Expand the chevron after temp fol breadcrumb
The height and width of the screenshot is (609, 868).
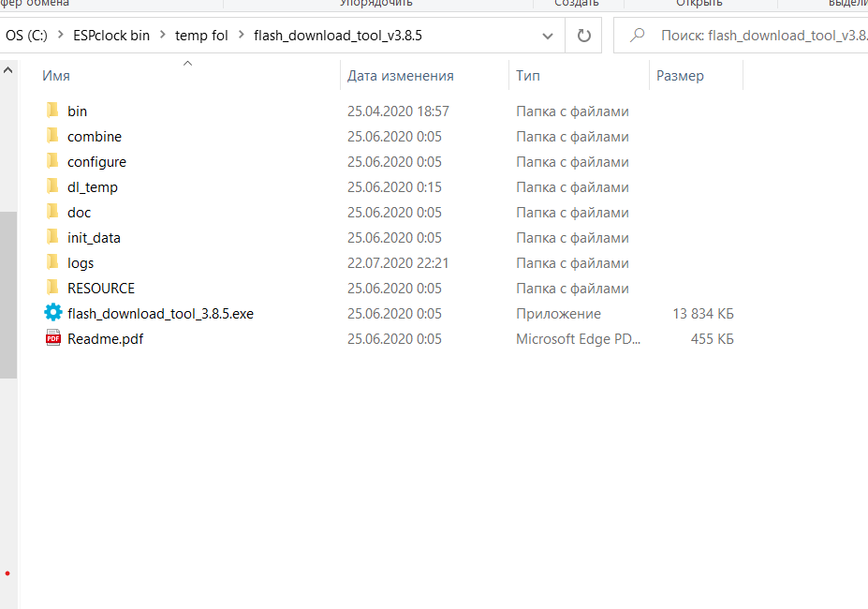click(241, 36)
